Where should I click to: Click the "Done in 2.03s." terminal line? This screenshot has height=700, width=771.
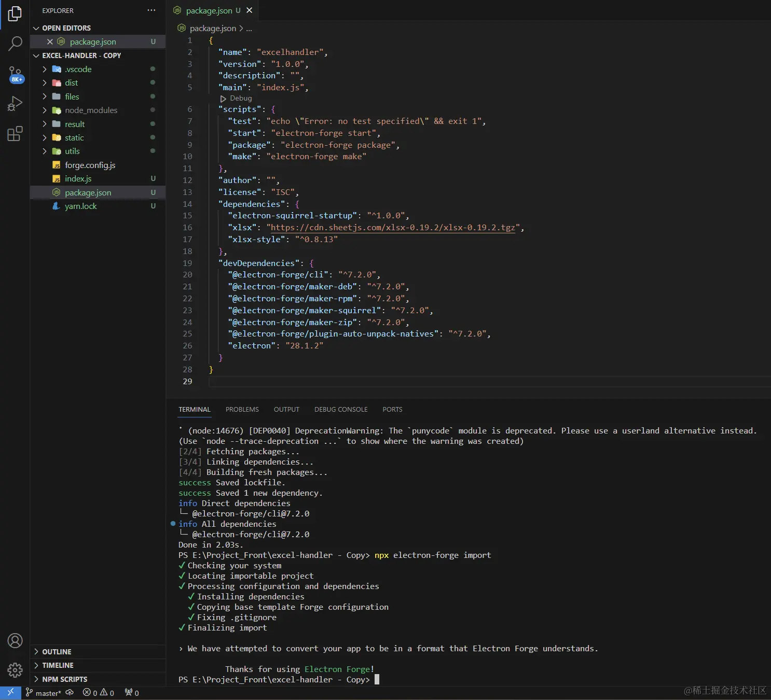tap(211, 545)
